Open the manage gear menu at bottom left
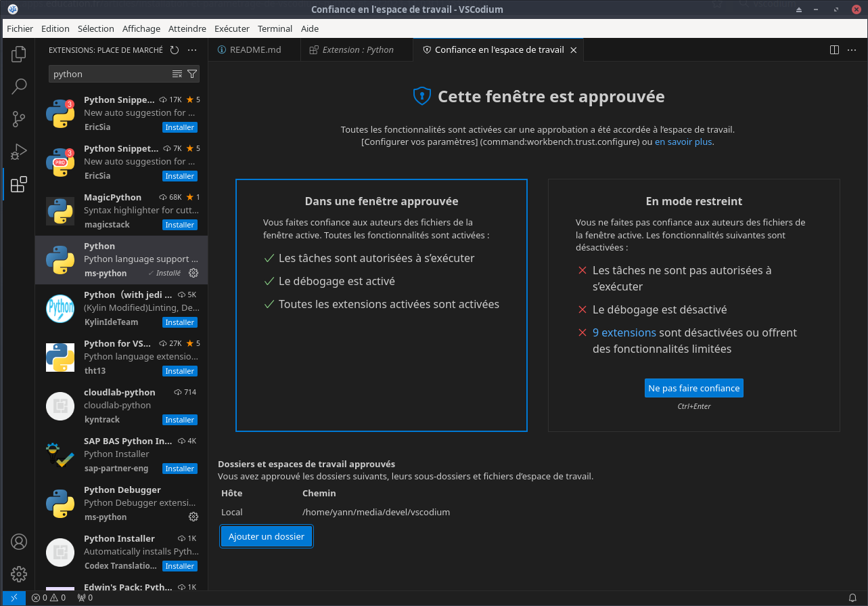The image size is (868, 606). (19, 574)
